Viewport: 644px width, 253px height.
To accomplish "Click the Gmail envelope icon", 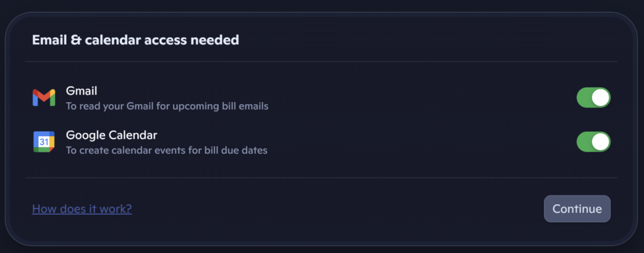I will 44,98.
